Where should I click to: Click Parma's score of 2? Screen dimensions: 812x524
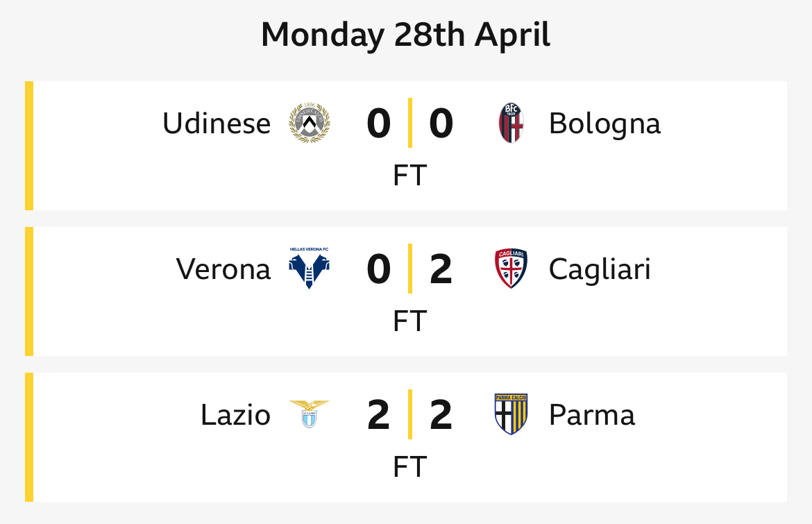441,415
